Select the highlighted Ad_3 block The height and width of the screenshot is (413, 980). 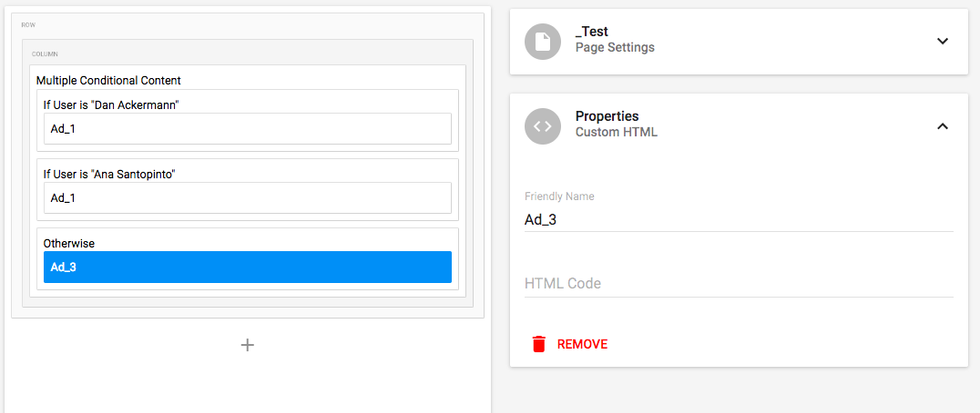coord(247,267)
